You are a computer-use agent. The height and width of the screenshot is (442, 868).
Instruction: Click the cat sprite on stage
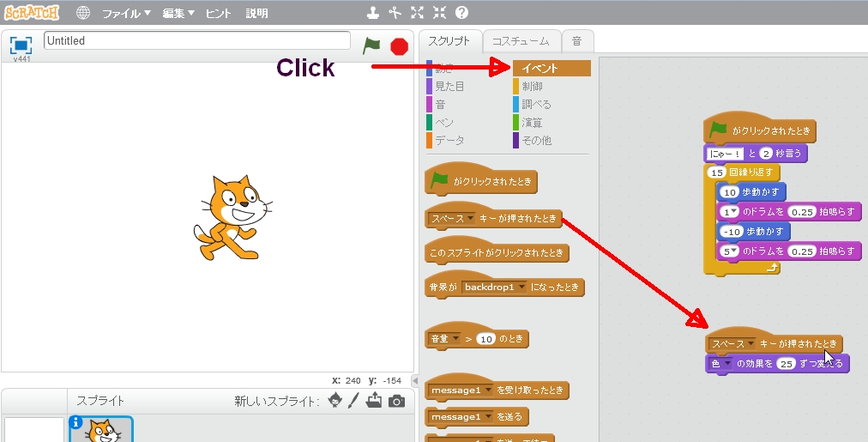click(232, 218)
